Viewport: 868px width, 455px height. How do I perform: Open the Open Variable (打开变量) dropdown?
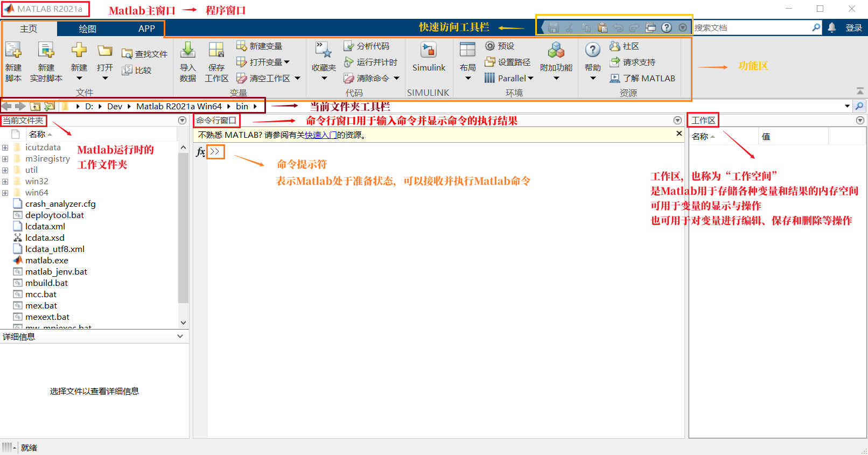tap(287, 62)
